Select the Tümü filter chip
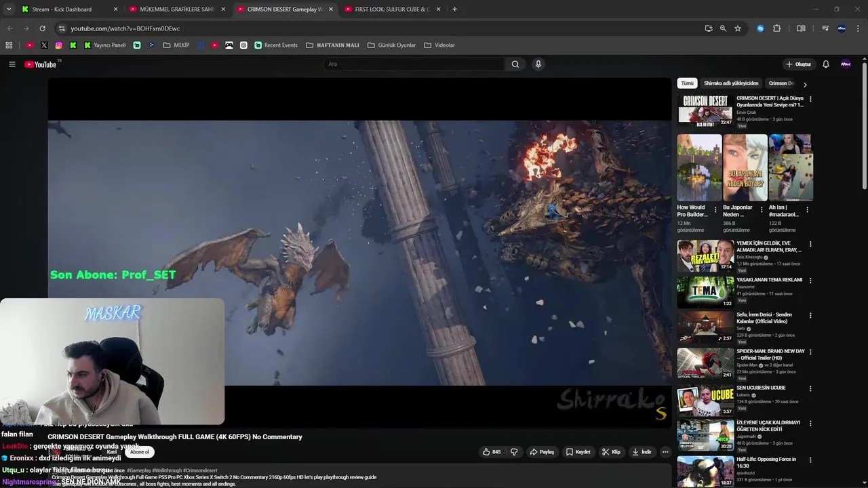This screenshot has width=868, height=488. coord(688,83)
